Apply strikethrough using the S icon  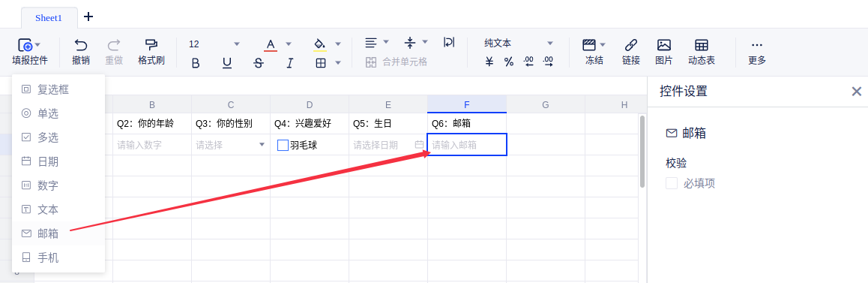(x=258, y=63)
